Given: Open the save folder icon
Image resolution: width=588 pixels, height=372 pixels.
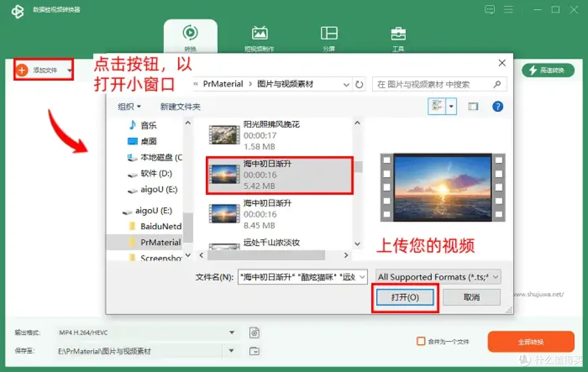Looking at the screenshot, I should click(x=254, y=351).
